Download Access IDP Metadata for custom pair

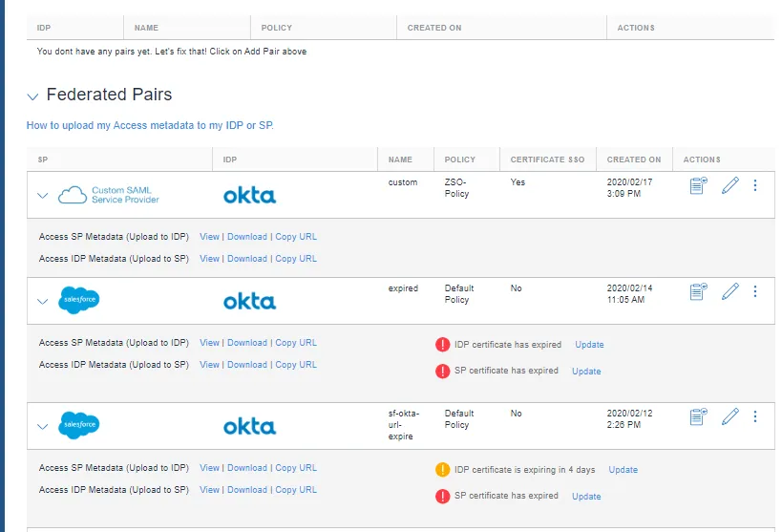click(247, 259)
